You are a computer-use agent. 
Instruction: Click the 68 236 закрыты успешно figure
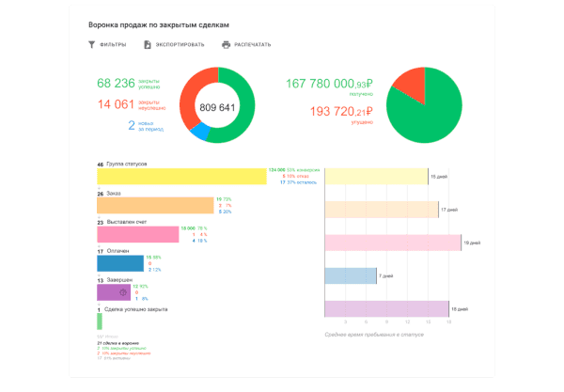116,83
